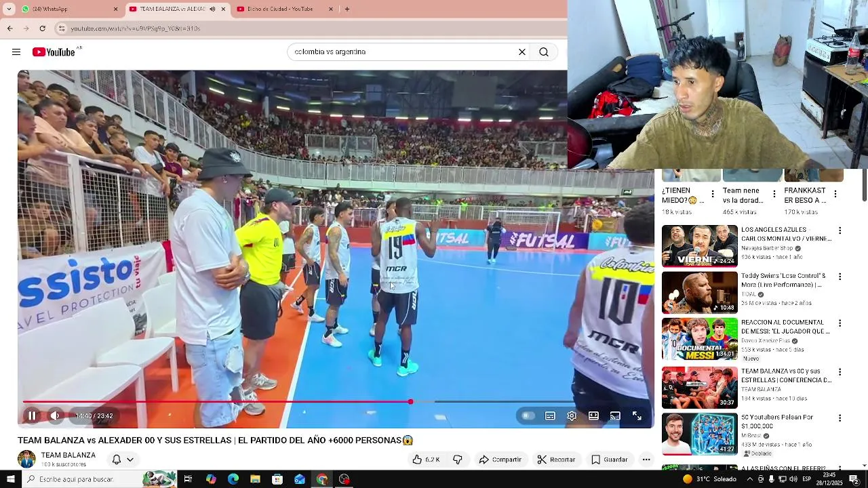
Task: Open the TEAM BALANZA channel name link
Action: click(x=68, y=455)
